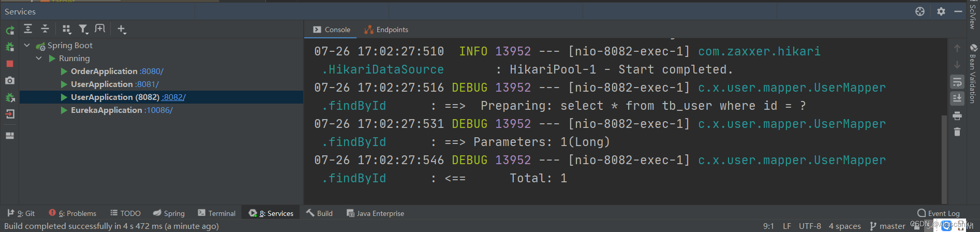Open the Event Log
This screenshot has height=232, width=980.
pos(939,213)
